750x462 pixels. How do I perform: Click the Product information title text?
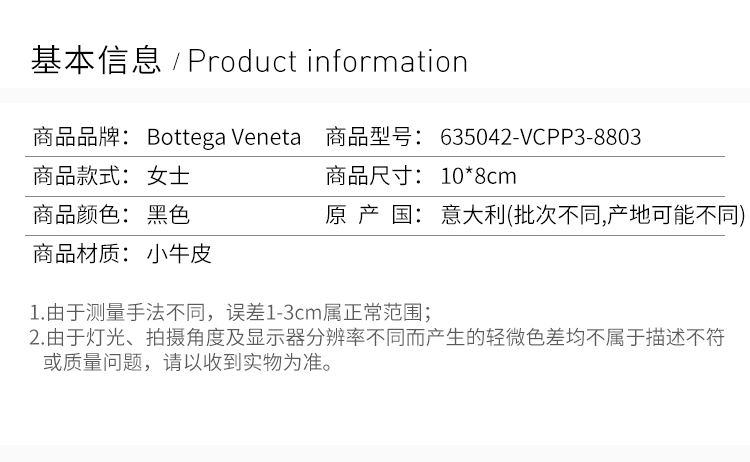point(328,61)
